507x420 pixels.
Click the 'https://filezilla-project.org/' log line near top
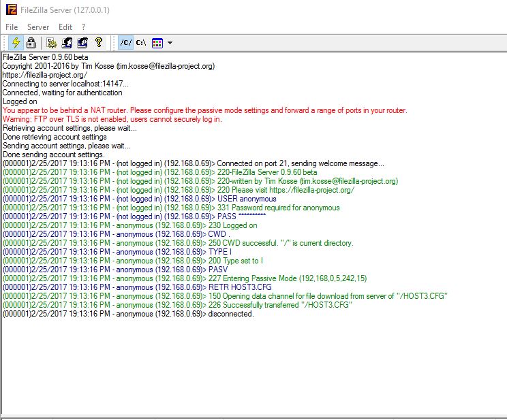click(44, 75)
